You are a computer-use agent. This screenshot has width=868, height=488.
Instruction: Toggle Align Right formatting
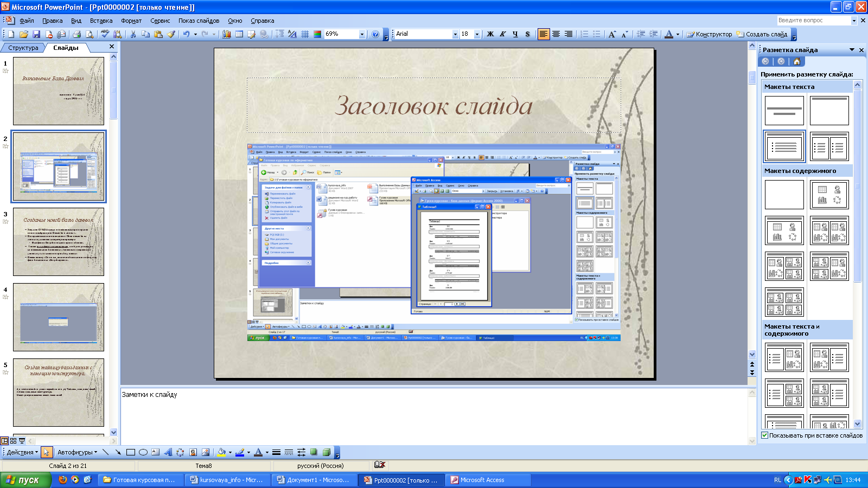(569, 34)
